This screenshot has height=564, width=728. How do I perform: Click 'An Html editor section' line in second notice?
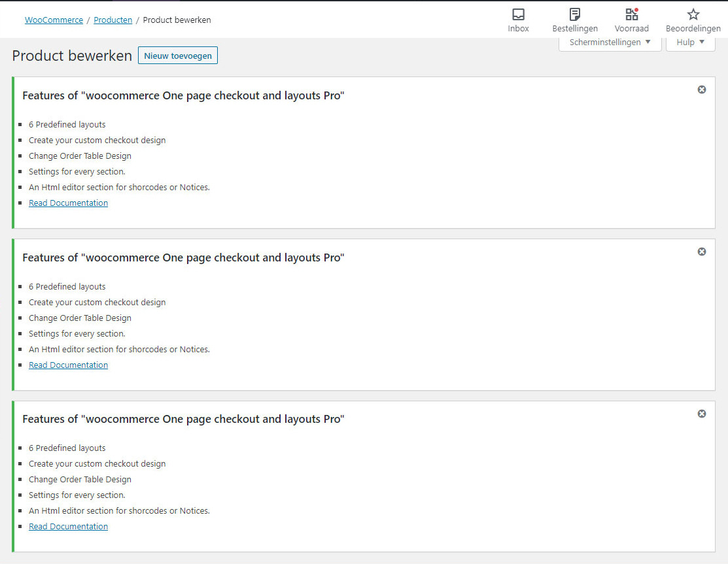point(119,349)
